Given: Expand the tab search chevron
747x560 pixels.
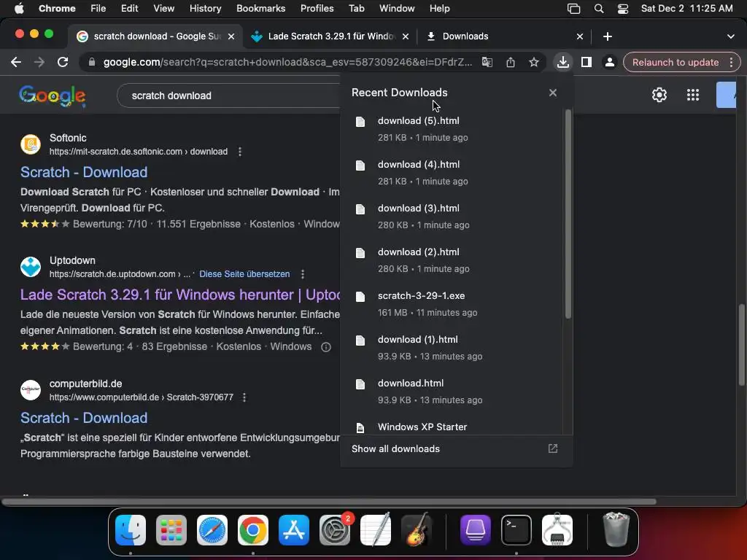Looking at the screenshot, I should [x=730, y=36].
